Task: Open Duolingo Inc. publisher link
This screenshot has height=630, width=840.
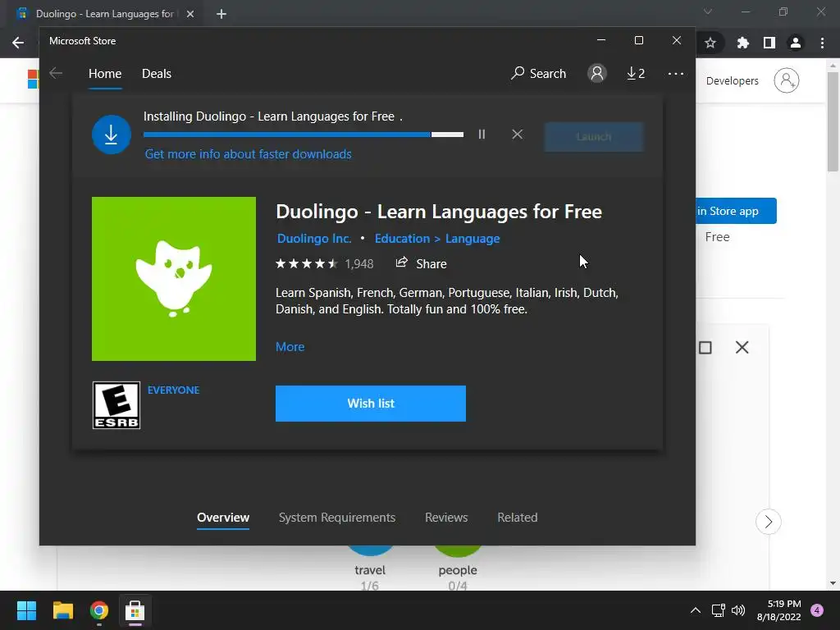Action: point(314,239)
